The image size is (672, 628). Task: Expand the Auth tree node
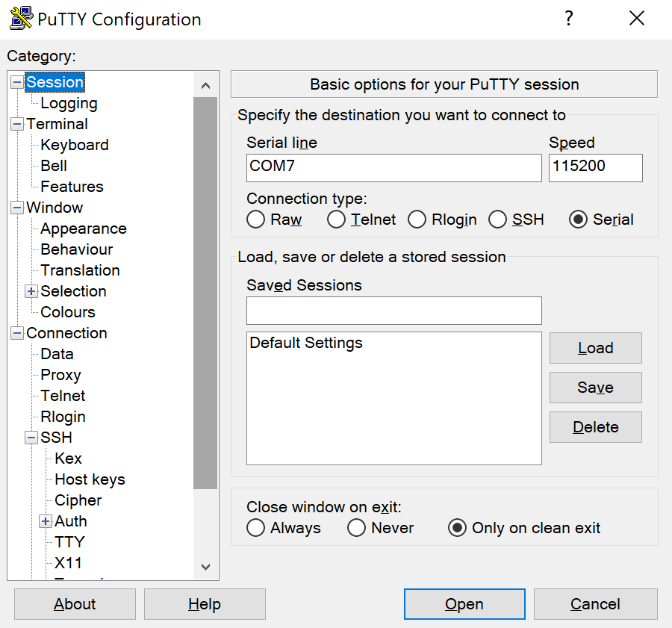click(x=46, y=521)
